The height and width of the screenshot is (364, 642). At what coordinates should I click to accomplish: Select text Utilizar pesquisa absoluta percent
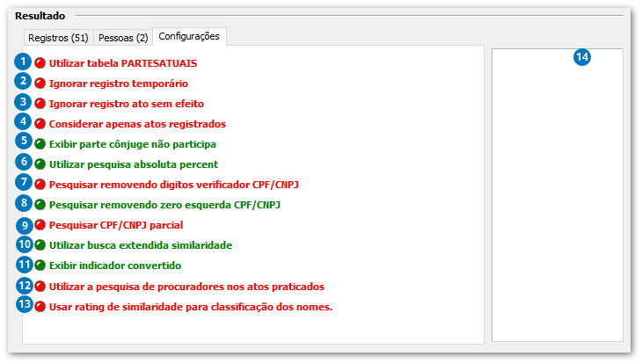click(134, 164)
